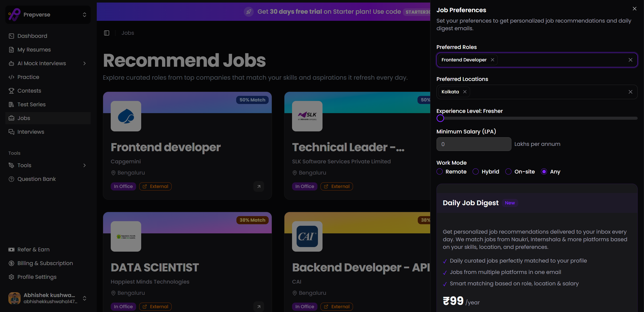The width and height of the screenshot is (644, 312).
Task: Open the Refer & Earn page
Action: coord(33,249)
